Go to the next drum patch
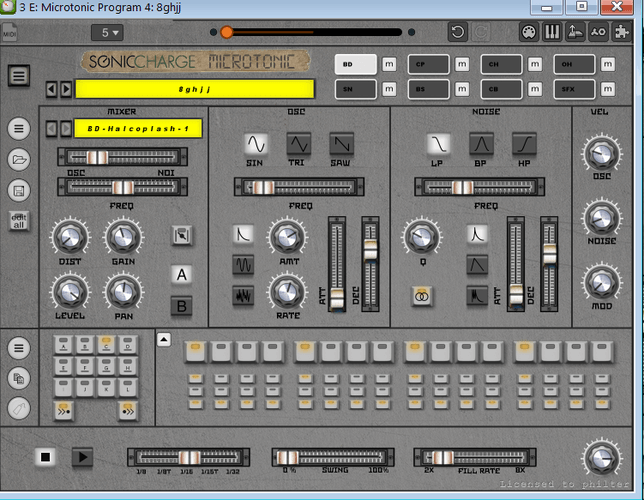Image resolution: width=644 pixels, height=500 pixels. [66, 129]
